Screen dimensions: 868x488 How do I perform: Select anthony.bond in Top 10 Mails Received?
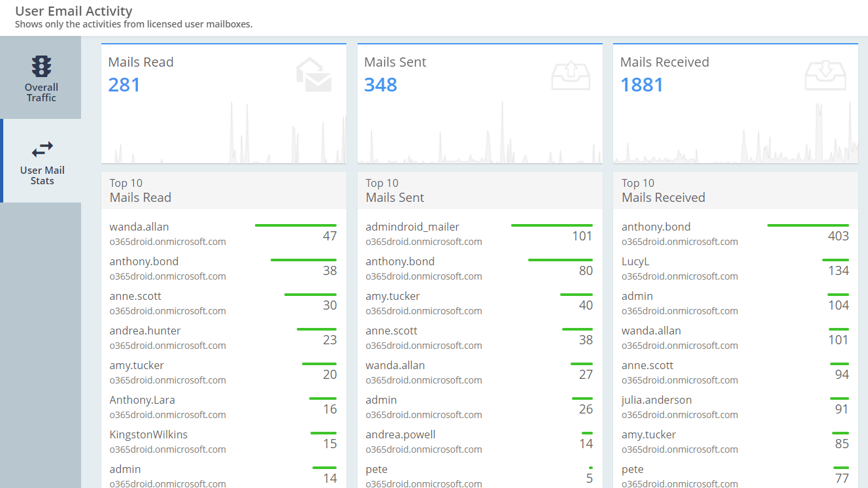click(656, 227)
